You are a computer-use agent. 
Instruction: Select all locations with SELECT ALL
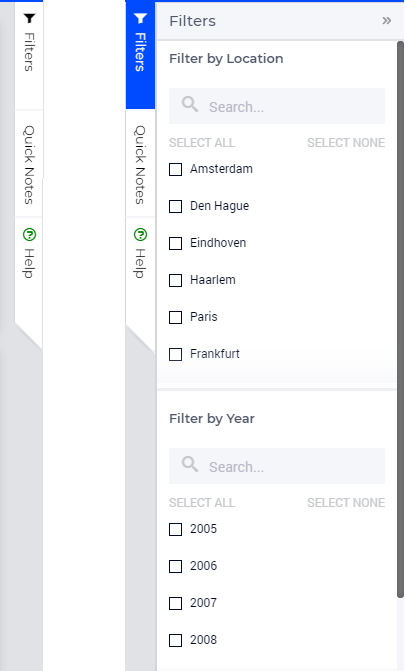tap(202, 143)
